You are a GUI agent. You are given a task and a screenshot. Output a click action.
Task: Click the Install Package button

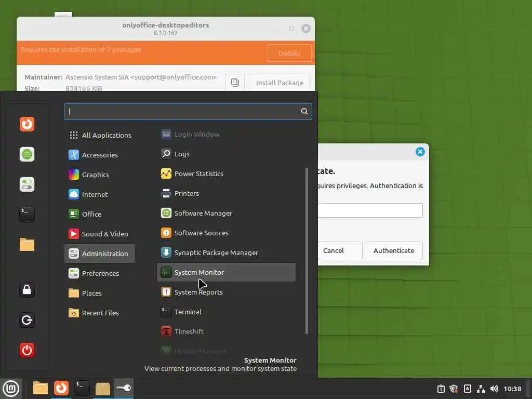pos(280,83)
